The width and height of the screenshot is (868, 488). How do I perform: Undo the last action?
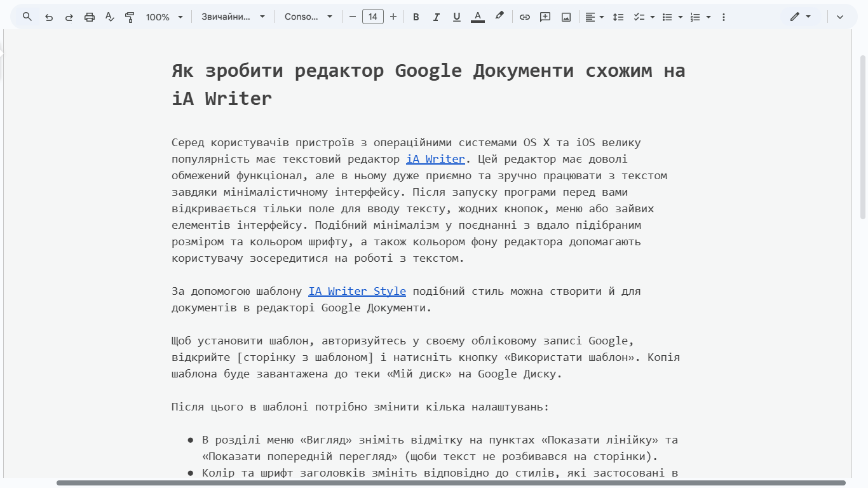coord(49,17)
